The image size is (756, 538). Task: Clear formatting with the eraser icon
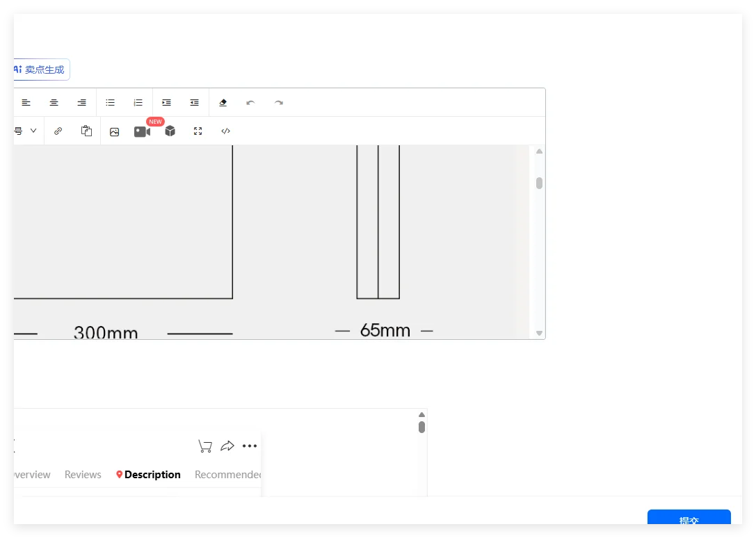223,103
